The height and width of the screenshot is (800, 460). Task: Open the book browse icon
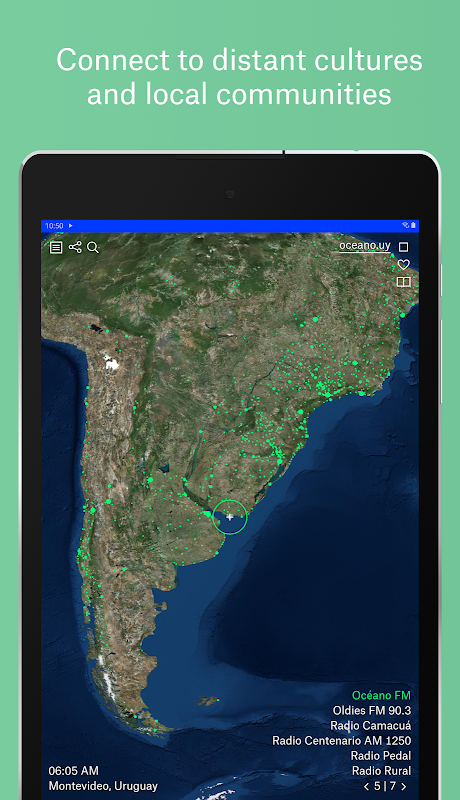pyautogui.click(x=403, y=282)
